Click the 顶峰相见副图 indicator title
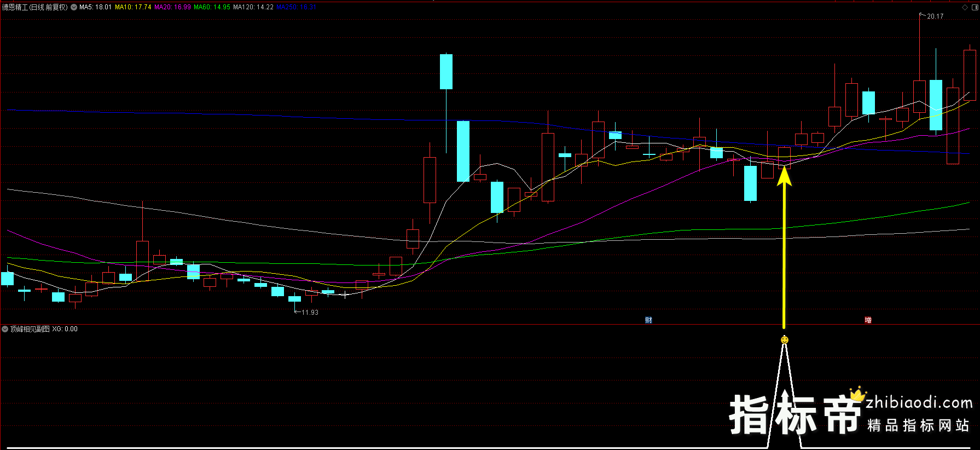The width and height of the screenshot is (980, 450). [x=30, y=329]
